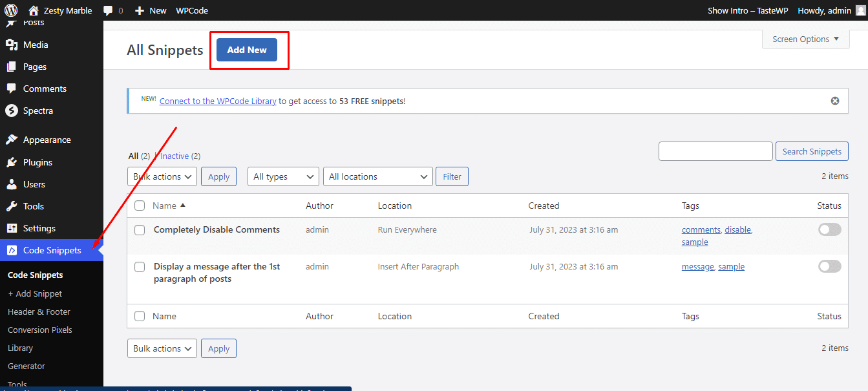Show the Inactive snippets filter
The width and height of the screenshot is (868, 391).
(x=175, y=156)
